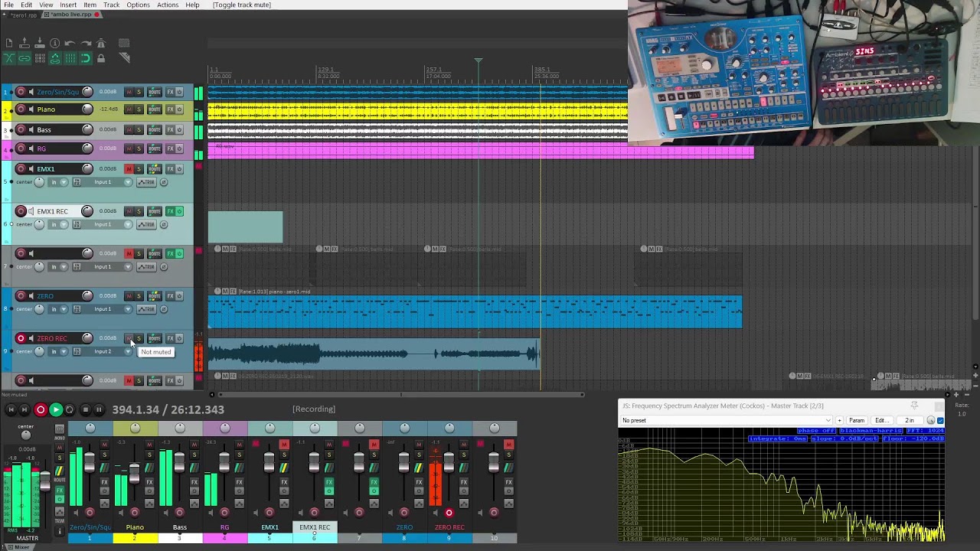Open the Insert menu
Viewport: 980px width, 551px height.
68,5
